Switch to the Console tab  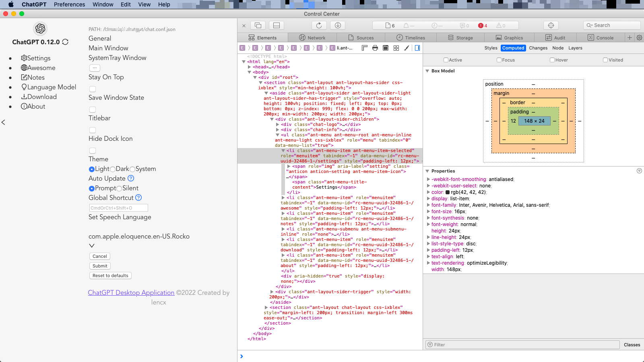pyautogui.click(x=601, y=37)
